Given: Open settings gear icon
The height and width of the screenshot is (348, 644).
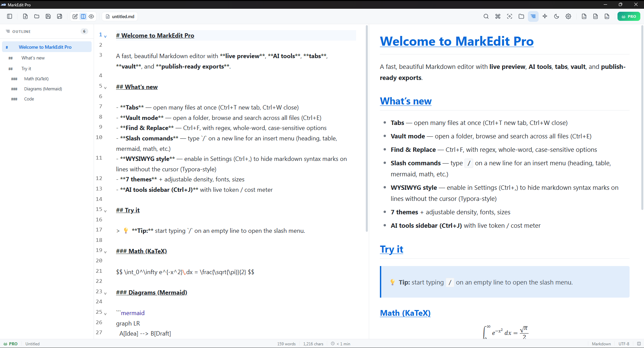Looking at the screenshot, I should click(x=568, y=16).
